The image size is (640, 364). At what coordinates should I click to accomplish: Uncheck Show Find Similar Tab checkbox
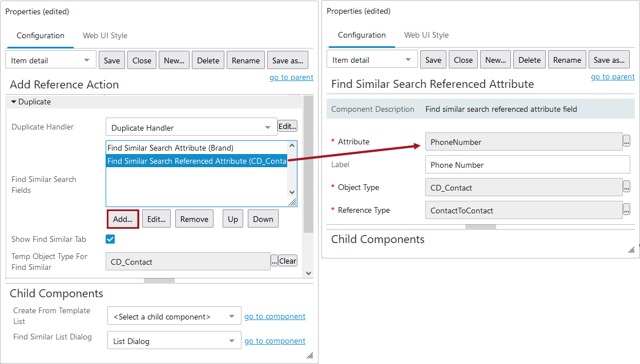tap(110, 239)
